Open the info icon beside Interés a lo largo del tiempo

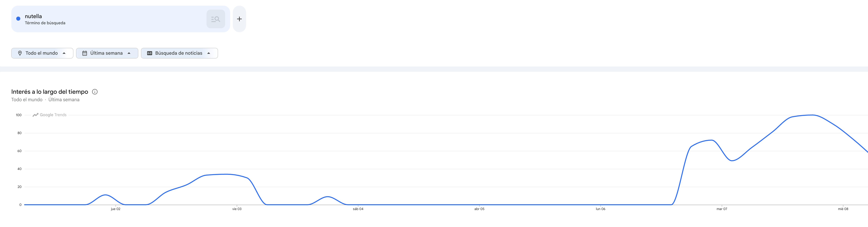pyautogui.click(x=95, y=92)
